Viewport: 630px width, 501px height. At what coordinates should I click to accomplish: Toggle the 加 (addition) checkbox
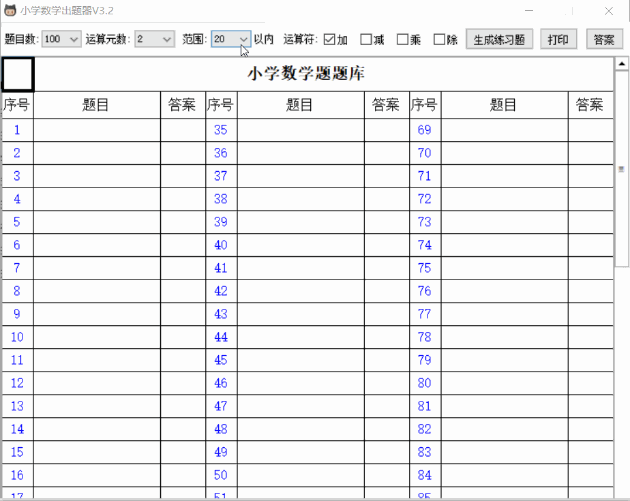pyautogui.click(x=329, y=40)
